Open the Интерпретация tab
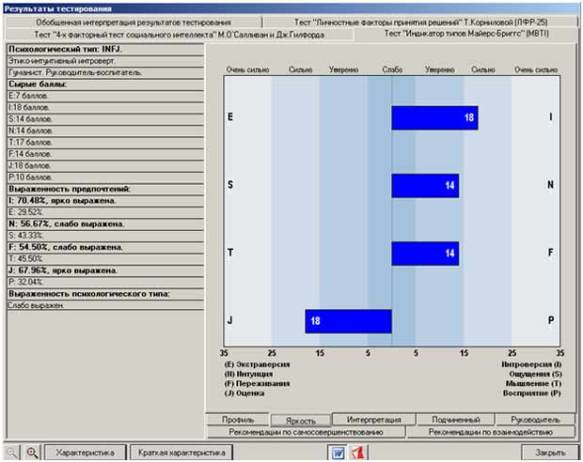583x462 pixels. [374, 419]
